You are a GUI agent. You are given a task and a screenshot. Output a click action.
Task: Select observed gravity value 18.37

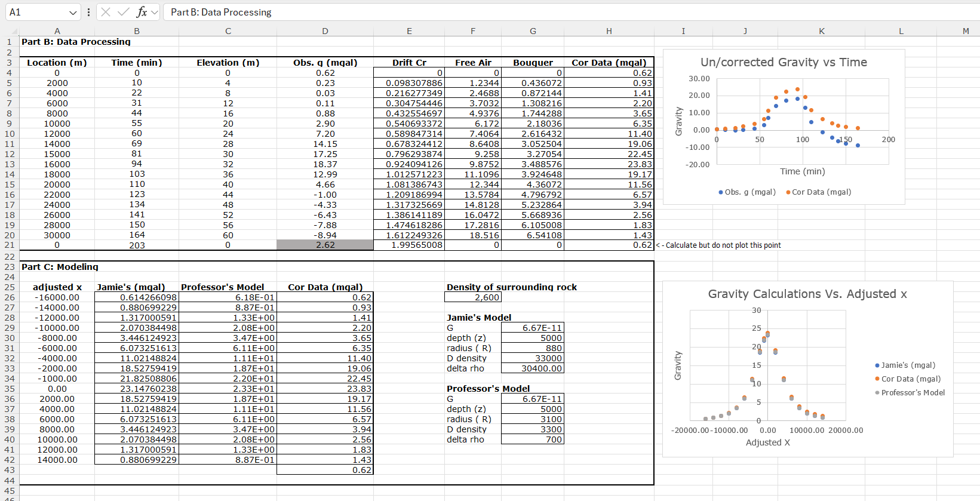[x=325, y=164]
